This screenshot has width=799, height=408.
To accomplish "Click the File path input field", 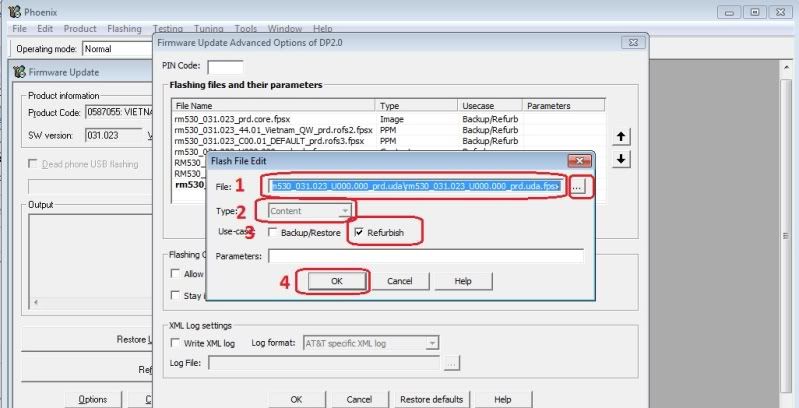I will pyautogui.click(x=415, y=186).
